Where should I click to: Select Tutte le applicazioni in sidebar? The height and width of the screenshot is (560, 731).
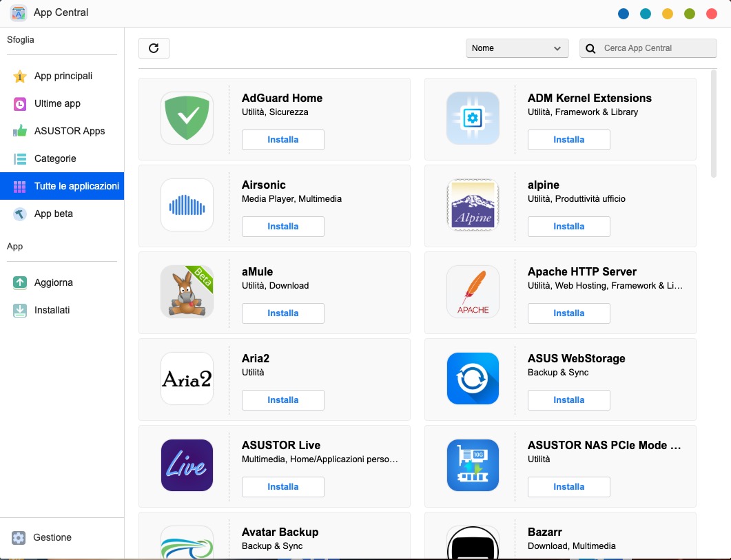click(62, 186)
